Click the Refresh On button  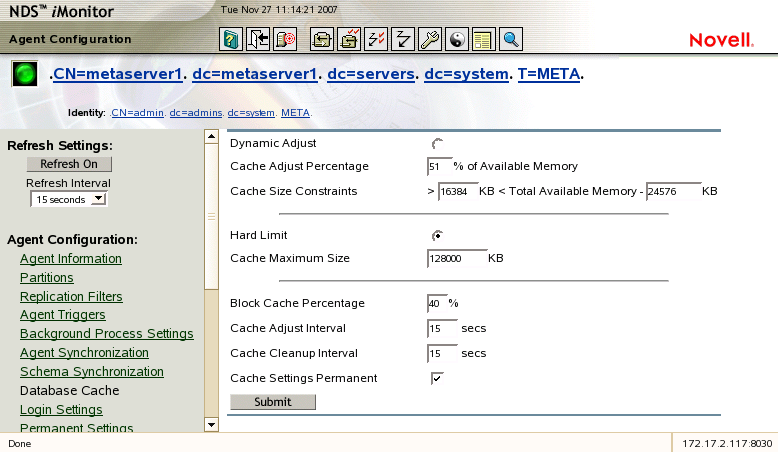click(x=69, y=164)
